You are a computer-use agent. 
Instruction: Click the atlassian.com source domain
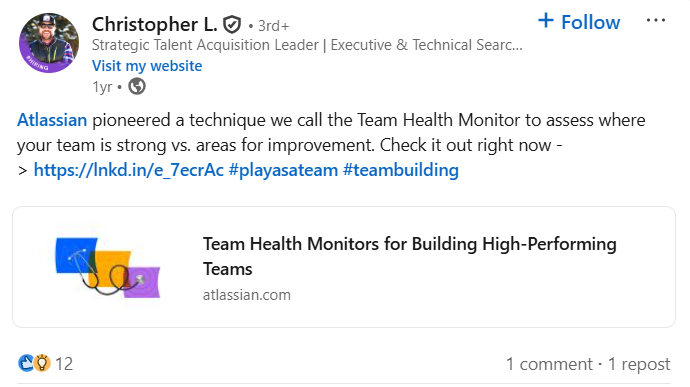click(x=246, y=295)
